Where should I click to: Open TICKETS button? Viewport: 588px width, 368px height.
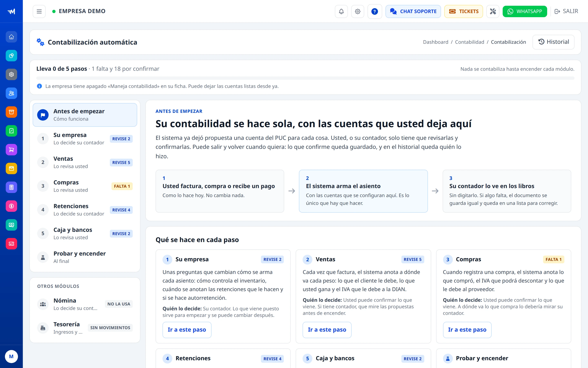point(463,11)
